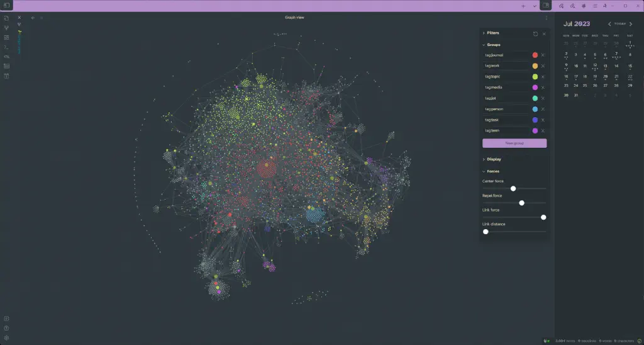Image resolution: width=644 pixels, height=345 pixels.
Task: Click the tag:media group query field
Action: pyautogui.click(x=506, y=87)
